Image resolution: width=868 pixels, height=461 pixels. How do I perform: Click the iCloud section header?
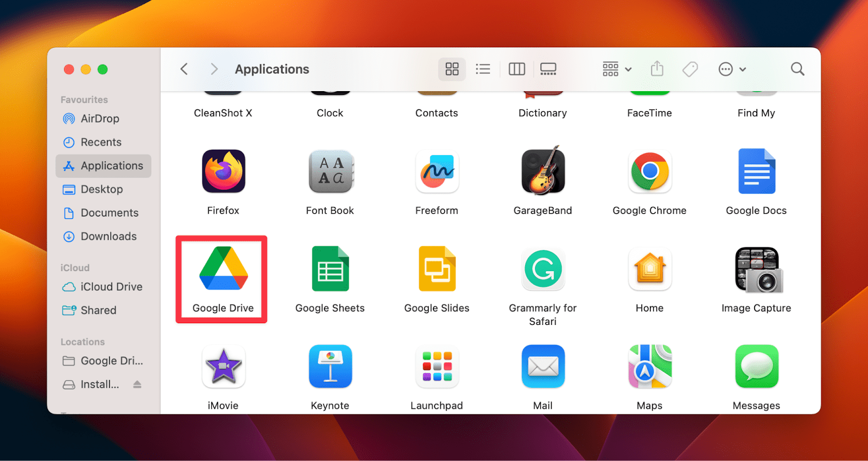coord(75,268)
